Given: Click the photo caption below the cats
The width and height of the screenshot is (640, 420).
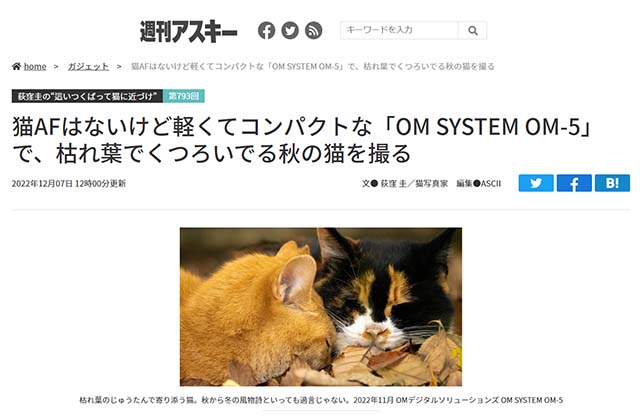Looking at the screenshot, I should [x=321, y=400].
